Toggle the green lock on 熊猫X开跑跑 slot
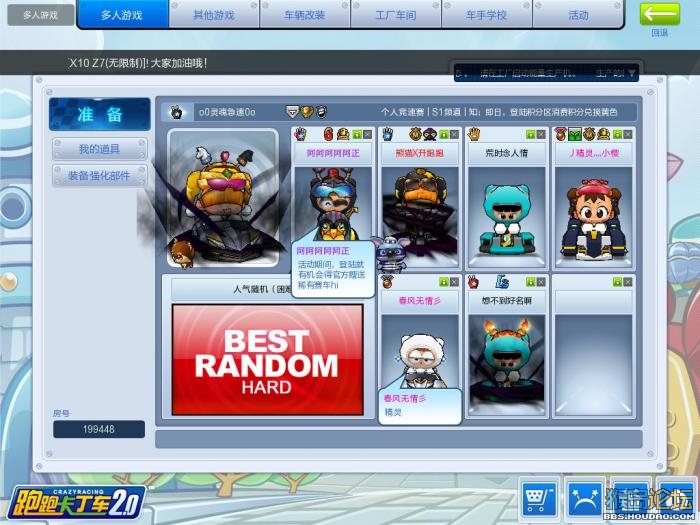The height and width of the screenshot is (525, 700). pos(443,134)
